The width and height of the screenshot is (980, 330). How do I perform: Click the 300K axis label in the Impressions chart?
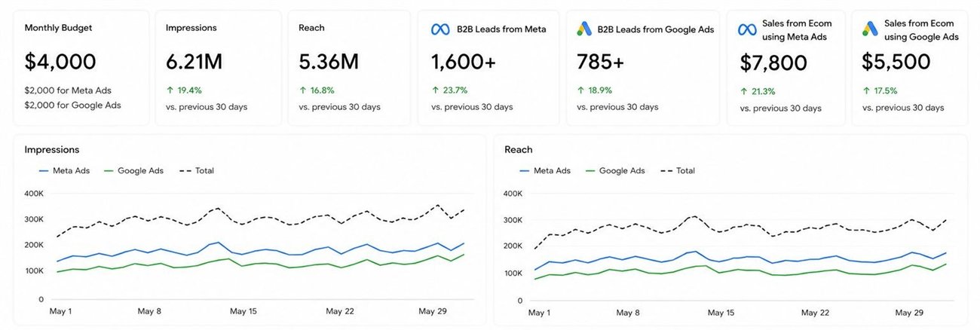click(34, 219)
